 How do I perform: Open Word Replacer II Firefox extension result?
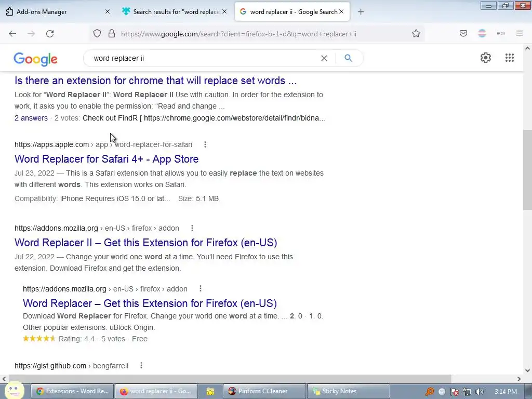(x=146, y=243)
